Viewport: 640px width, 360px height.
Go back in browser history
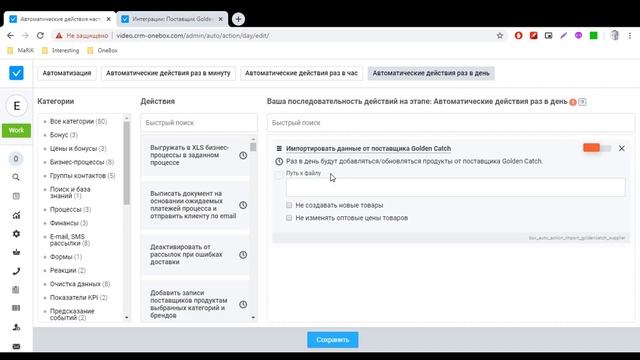(x=10, y=36)
